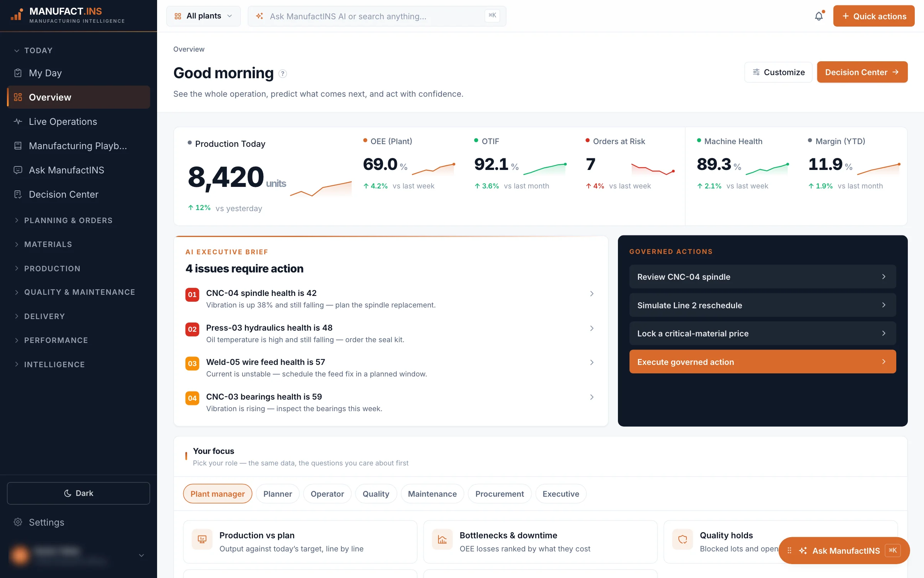Viewport: 924px width, 578px height.
Task: Click the AI sparkle icon in search bar
Action: (x=259, y=16)
